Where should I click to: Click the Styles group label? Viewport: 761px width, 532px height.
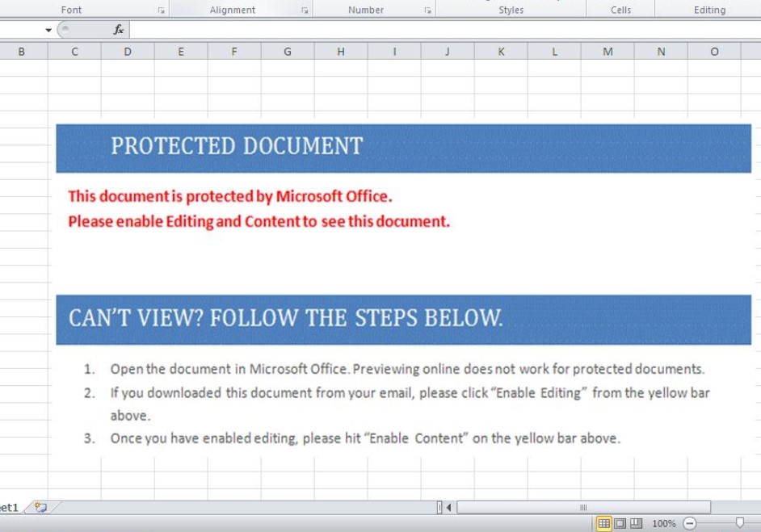[x=511, y=10]
